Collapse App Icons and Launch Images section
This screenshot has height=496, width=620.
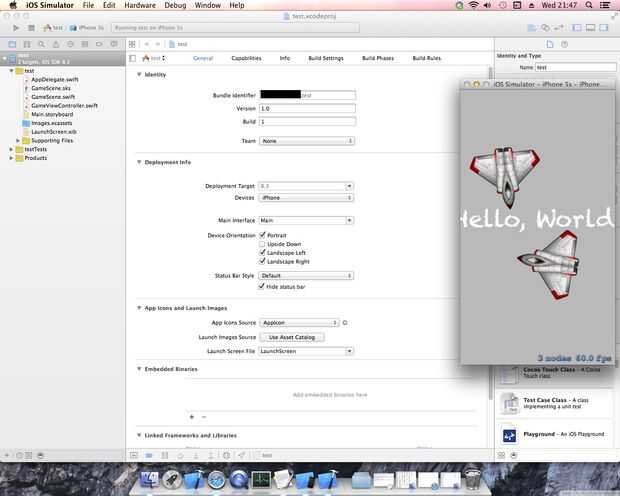pyautogui.click(x=139, y=308)
